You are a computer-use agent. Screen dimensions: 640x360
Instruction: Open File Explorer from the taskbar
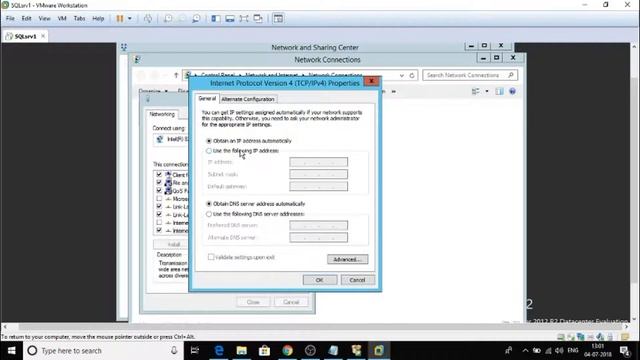pyautogui.click(x=242, y=351)
